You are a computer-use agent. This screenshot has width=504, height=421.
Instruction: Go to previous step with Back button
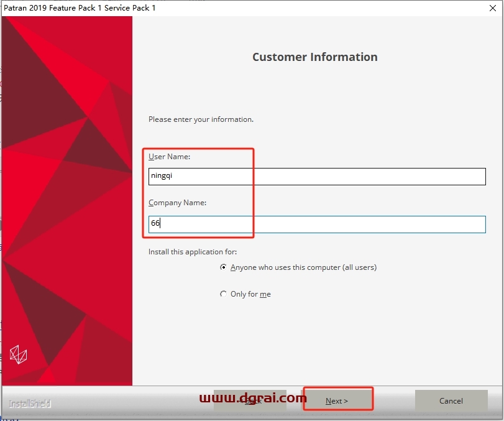tap(250, 400)
